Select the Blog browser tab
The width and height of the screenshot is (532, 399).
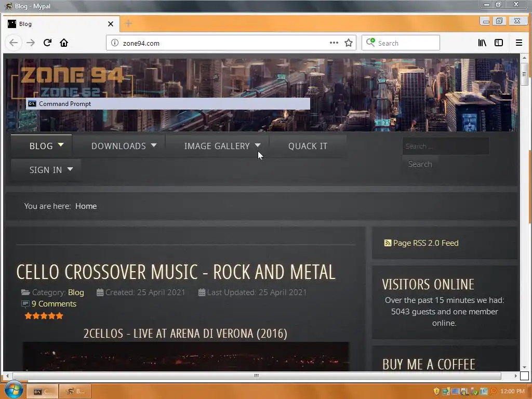[61, 24]
